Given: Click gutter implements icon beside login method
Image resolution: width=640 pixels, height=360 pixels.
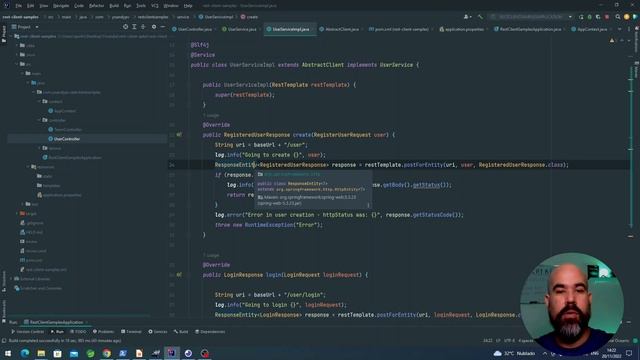Looking at the screenshot, I should point(179,275).
